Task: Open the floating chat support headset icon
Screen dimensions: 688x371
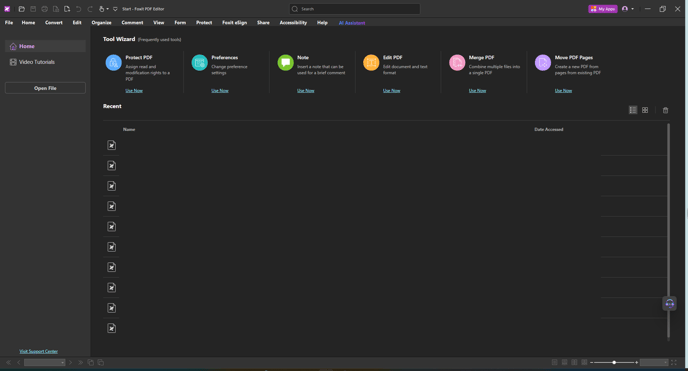Action: [x=670, y=303]
